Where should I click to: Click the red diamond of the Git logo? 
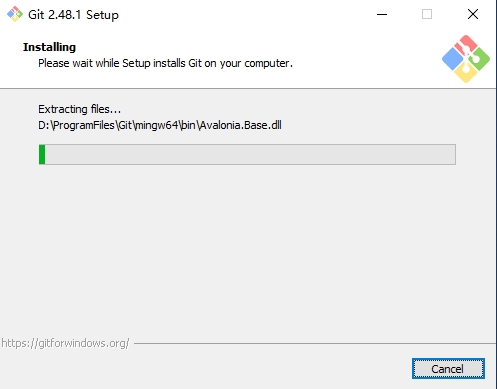click(x=466, y=45)
